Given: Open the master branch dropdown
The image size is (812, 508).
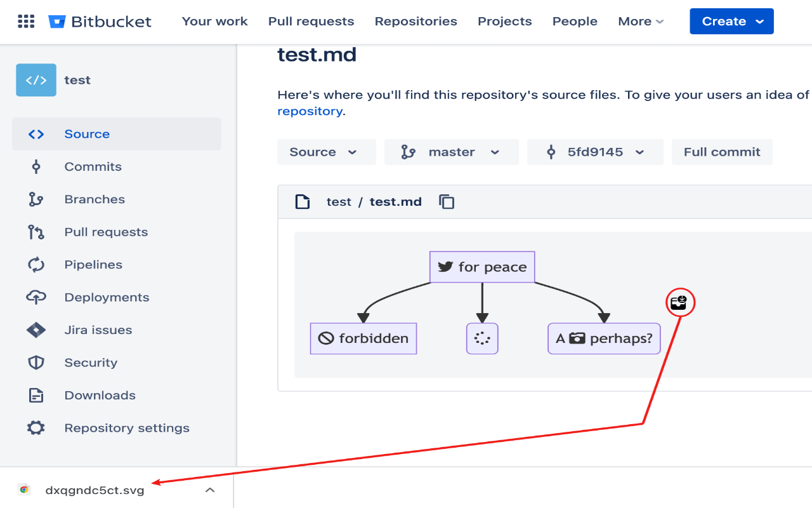Looking at the screenshot, I should point(451,152).
